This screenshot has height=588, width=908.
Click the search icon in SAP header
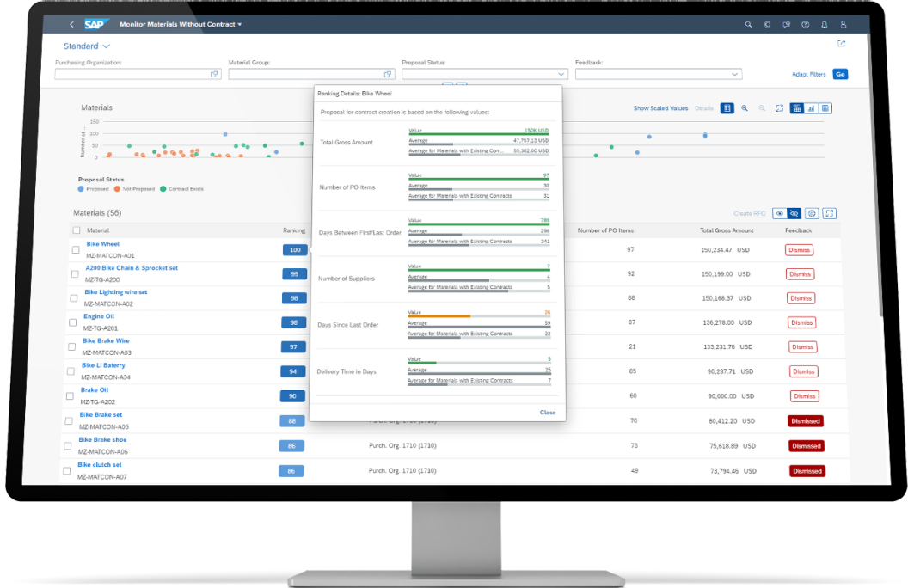748,25
